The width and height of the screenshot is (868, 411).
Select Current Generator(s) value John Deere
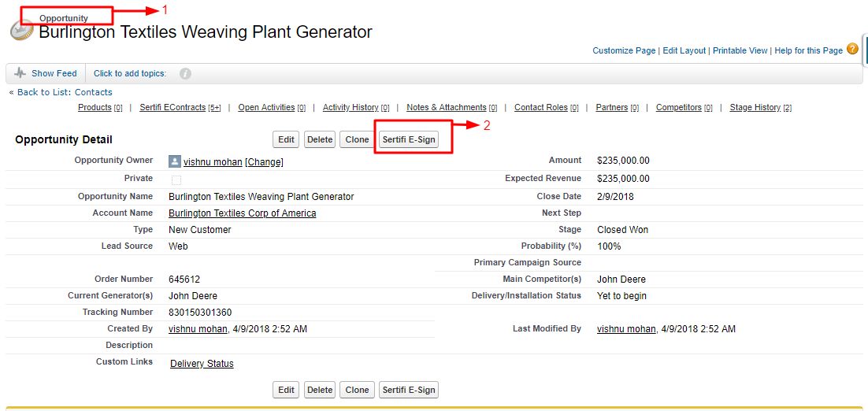[x=193, y=296]
